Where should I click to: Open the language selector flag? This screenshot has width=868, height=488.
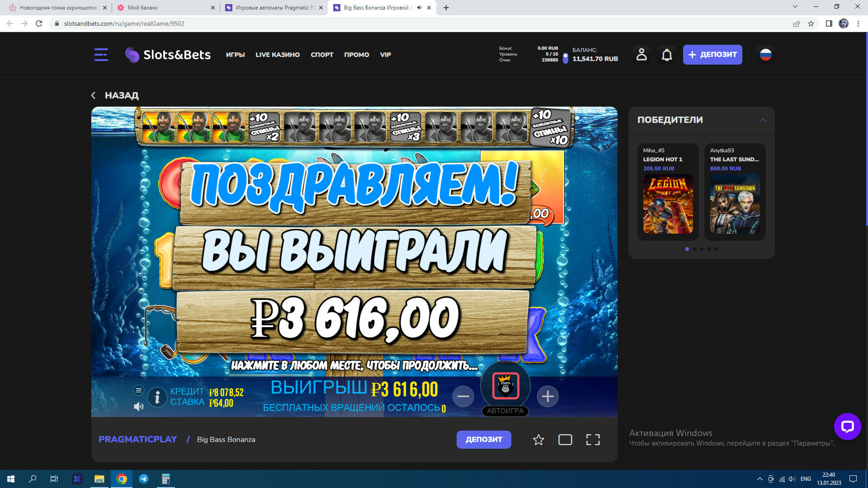(765, 55)
